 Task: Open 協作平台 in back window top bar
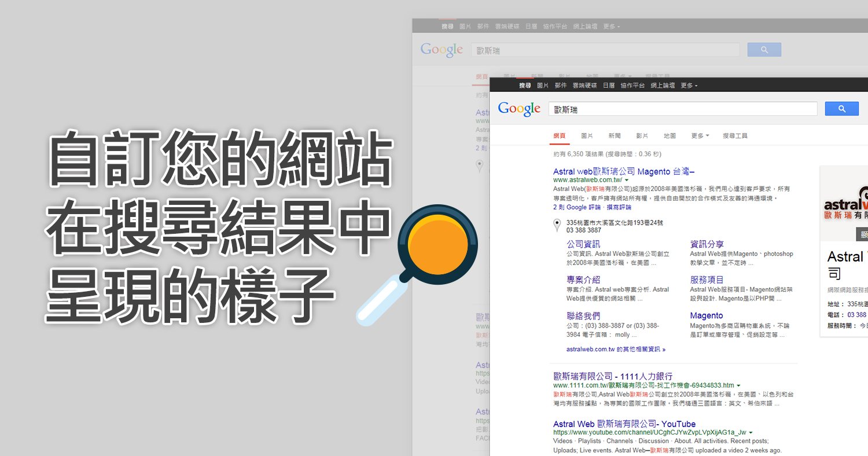coord(555,27)
